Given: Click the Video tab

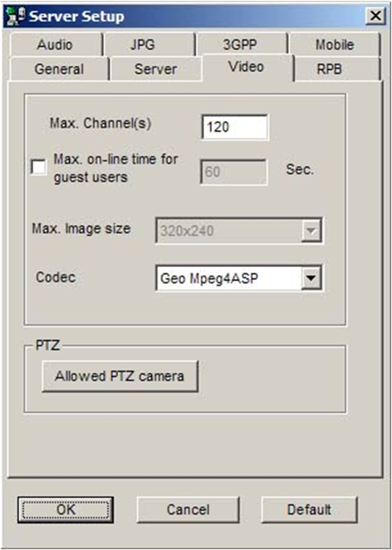Looking at the screenshot, I should click(246, 66).
